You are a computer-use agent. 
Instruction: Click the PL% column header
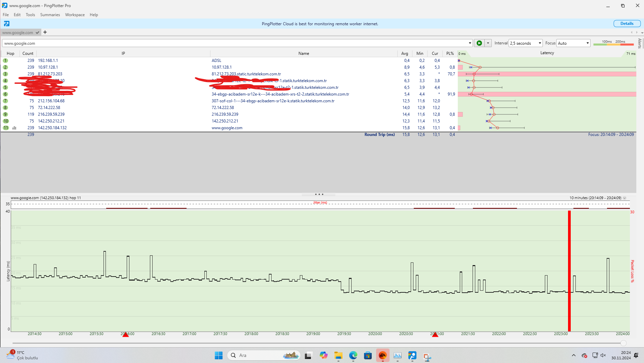pos(450,53)
